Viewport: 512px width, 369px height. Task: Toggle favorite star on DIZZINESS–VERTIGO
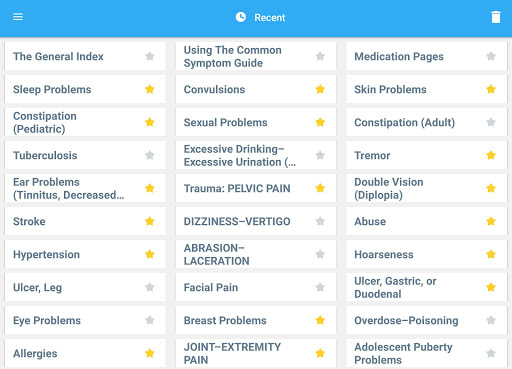[320, 221]
